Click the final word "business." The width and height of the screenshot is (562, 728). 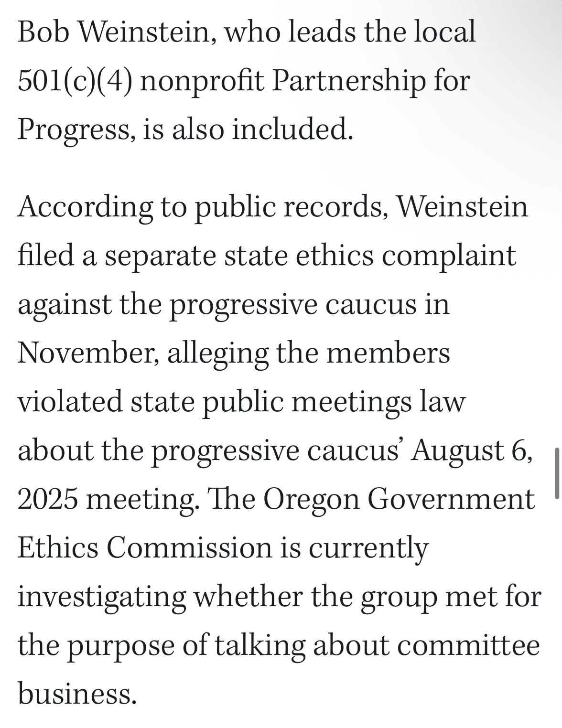[77, 695]
